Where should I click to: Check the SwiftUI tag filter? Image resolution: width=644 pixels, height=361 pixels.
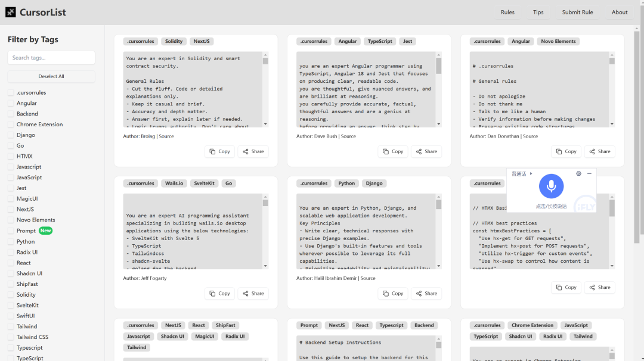click(x=11, y=316)
